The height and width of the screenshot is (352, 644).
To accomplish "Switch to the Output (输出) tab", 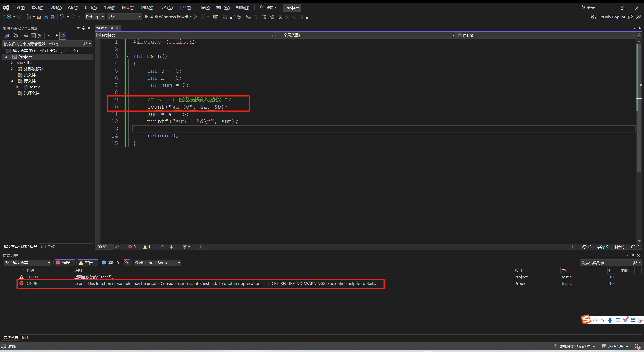I will pyautogui.click(x=25, y=337).
